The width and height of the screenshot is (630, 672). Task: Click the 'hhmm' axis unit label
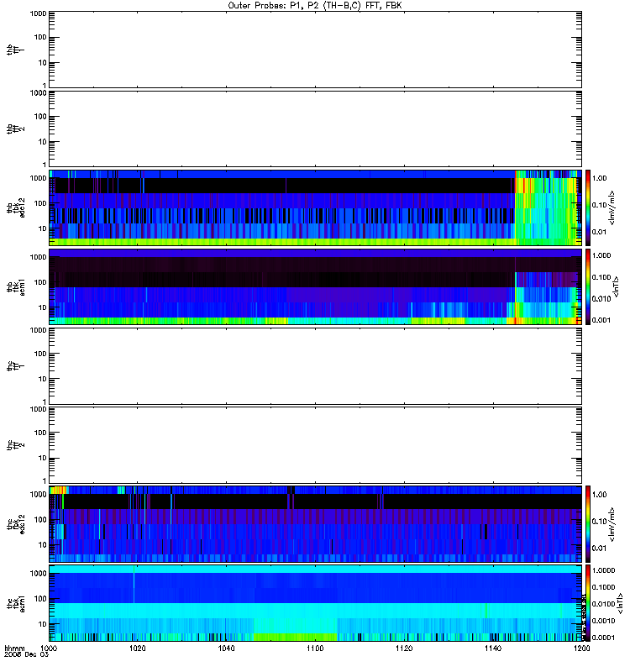pos(14,648)
